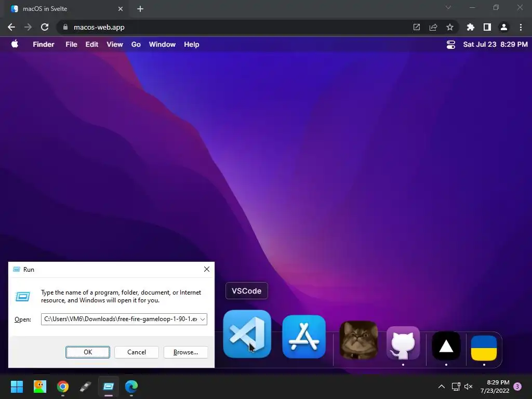The image size is (532, 399).
Task: Reload the macos-web.app page
Action: pos(45,27)
